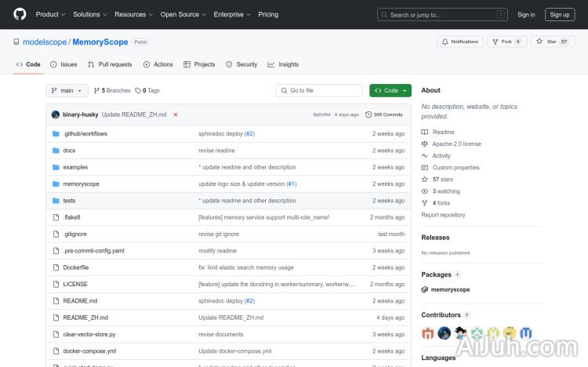
Task: Click the GitHub logo icon
Action: click(20, 14)
